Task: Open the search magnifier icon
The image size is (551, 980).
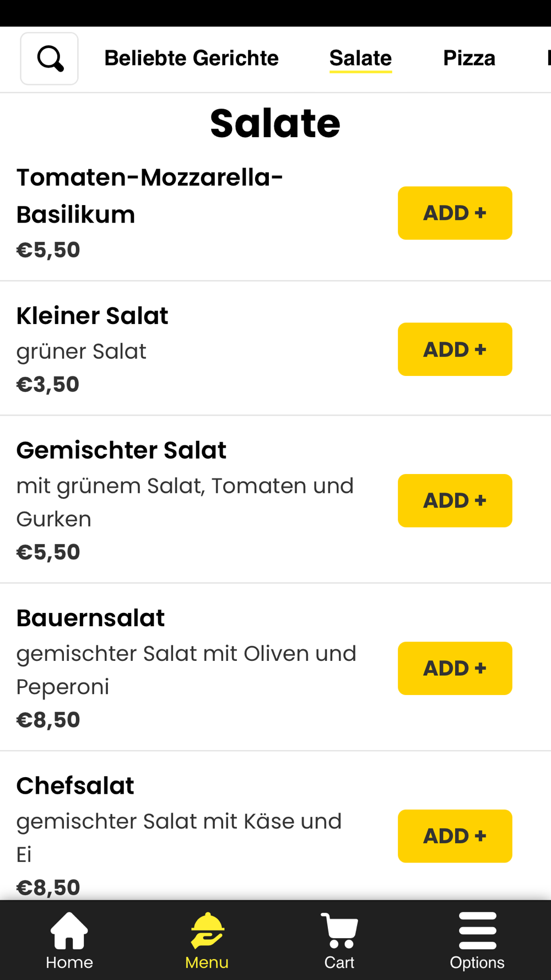Action: pyautogui.click(x=50, y=58)
